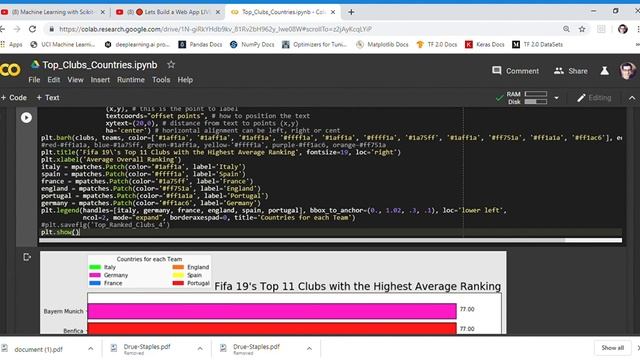
Task: Open the extension icon beside the bookmark star
Action: pyautogui.click(x=601, y=29)
